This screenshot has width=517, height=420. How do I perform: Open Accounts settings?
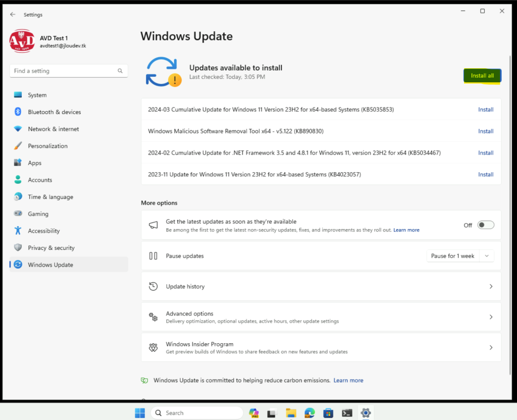tap(69, 180)
